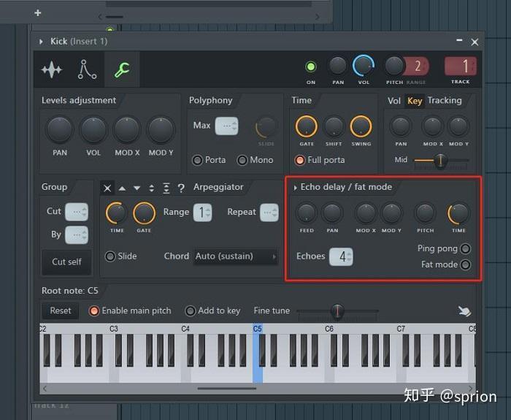Click the Group Cut value box

[77, 212]
